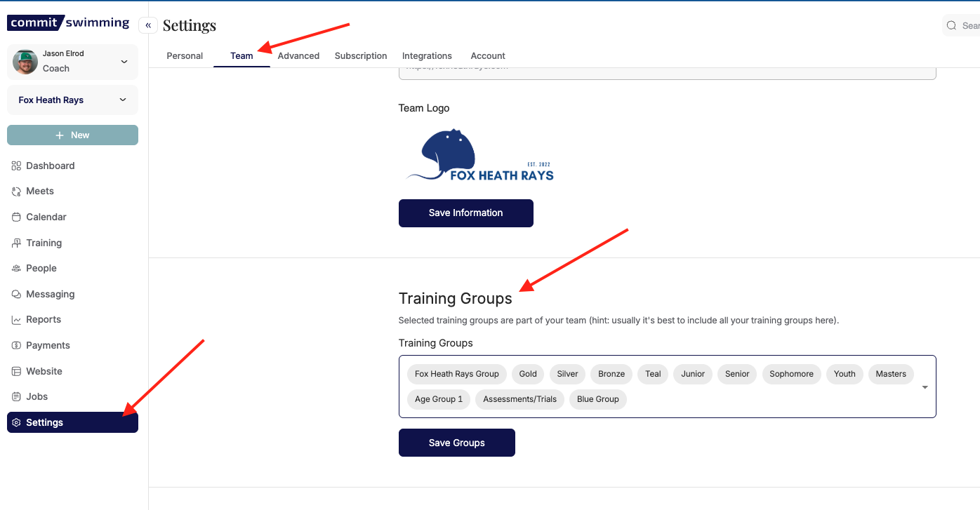Go to the Subscription tab

pos(361,55)
